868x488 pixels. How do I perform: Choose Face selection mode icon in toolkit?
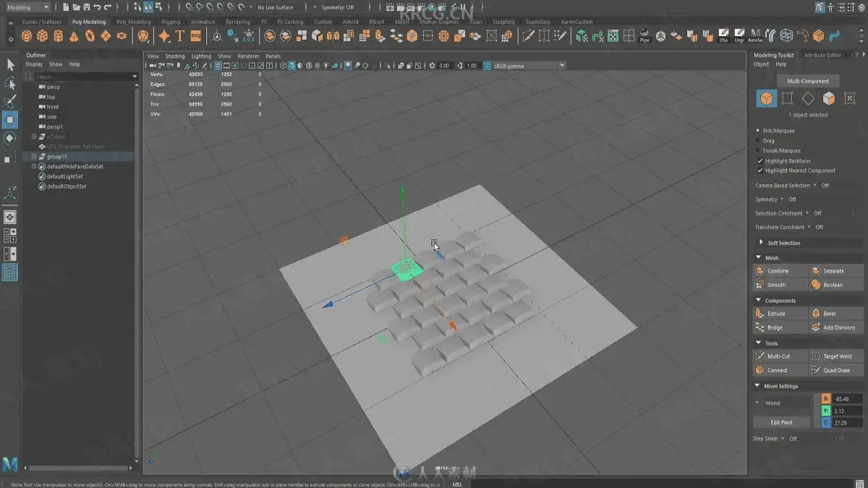coord(829,98)
